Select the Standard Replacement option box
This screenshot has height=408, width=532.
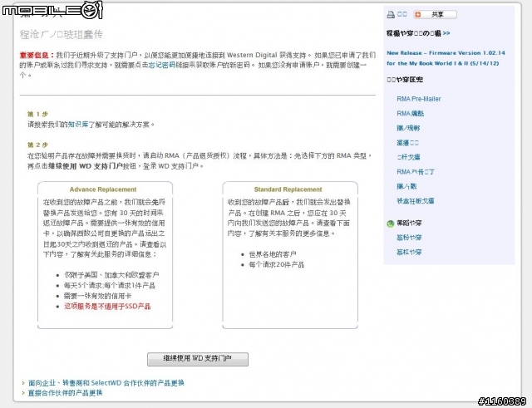click(x=290, y=255)
